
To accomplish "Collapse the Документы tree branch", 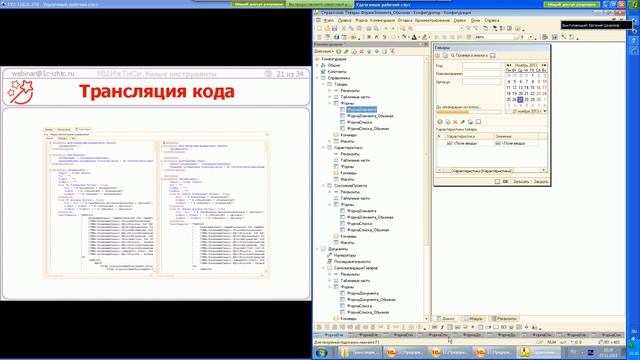I will click(317, 249).
